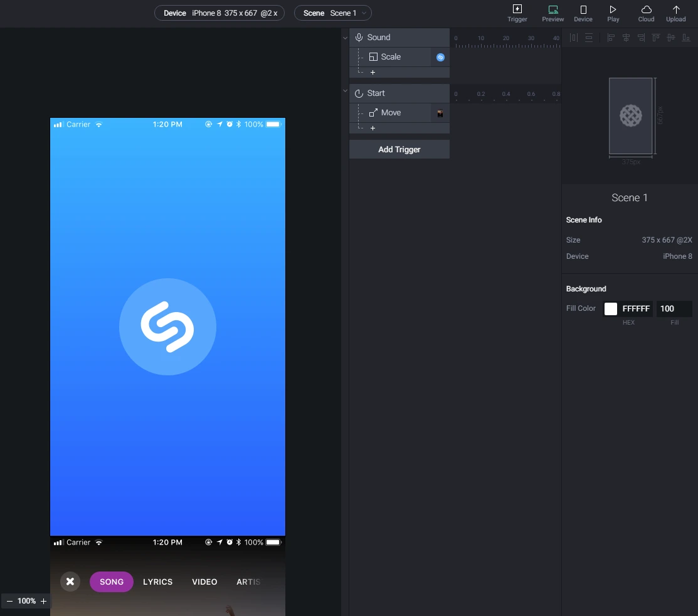Open the background Fill Color swatch

pos(610,309)
